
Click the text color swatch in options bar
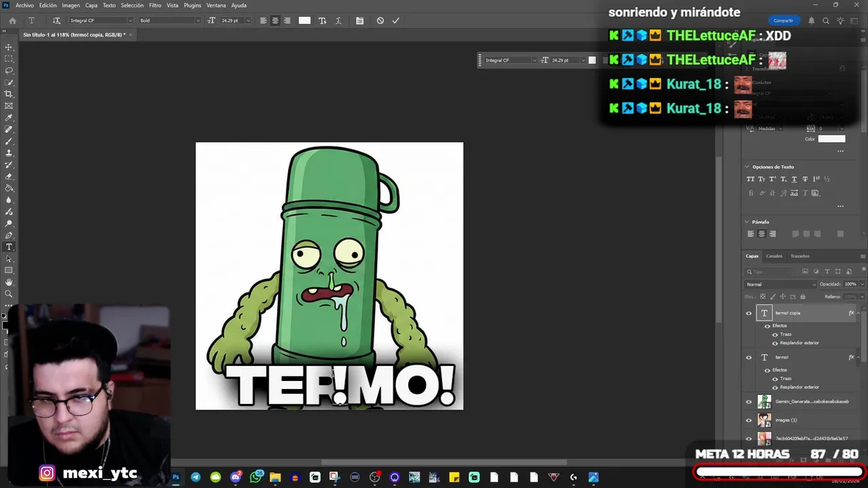pyautogui.click(x=304, y=20)
